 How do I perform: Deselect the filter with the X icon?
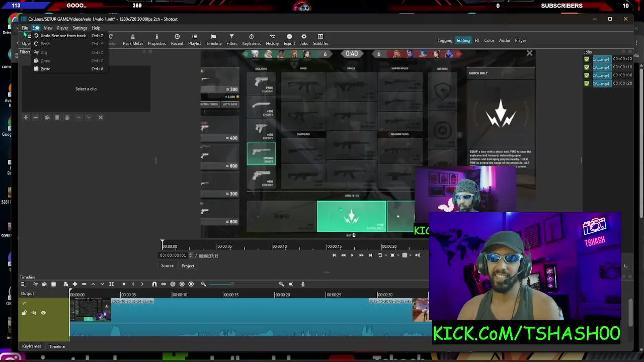point(100,117)
